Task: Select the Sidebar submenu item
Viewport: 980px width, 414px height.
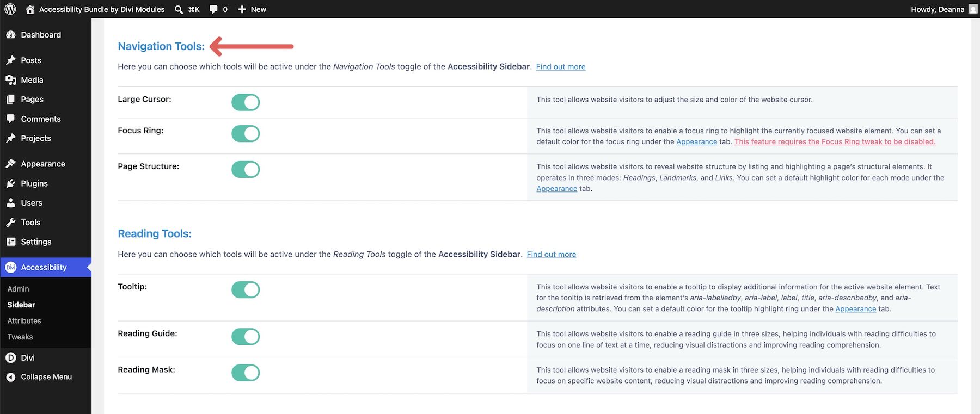Action: 21,305
